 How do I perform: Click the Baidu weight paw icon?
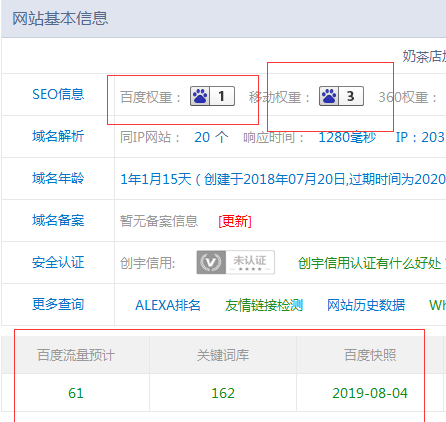(x=200, y=96)
